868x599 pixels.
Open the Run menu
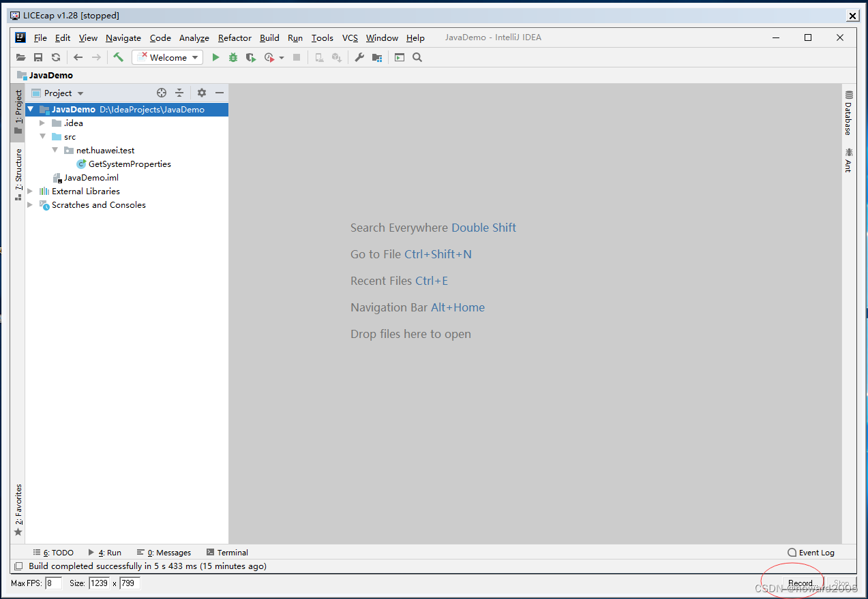295,38
